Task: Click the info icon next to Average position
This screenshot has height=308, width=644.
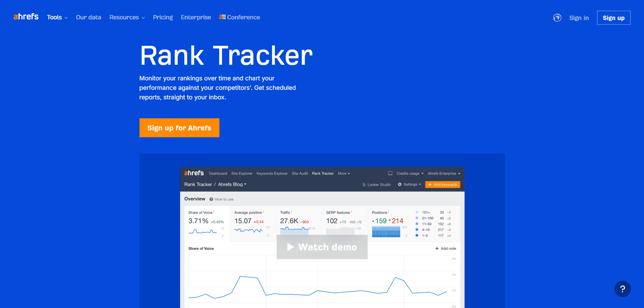Action: click(263, 212)
